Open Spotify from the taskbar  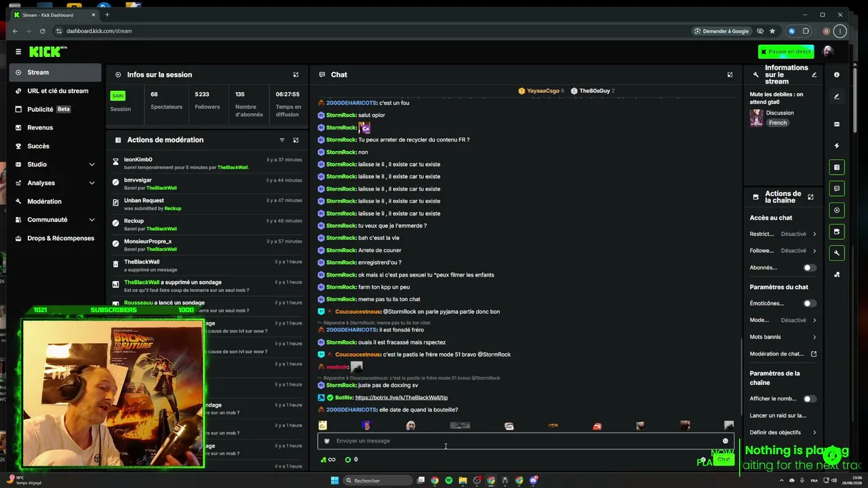point(449,481)
